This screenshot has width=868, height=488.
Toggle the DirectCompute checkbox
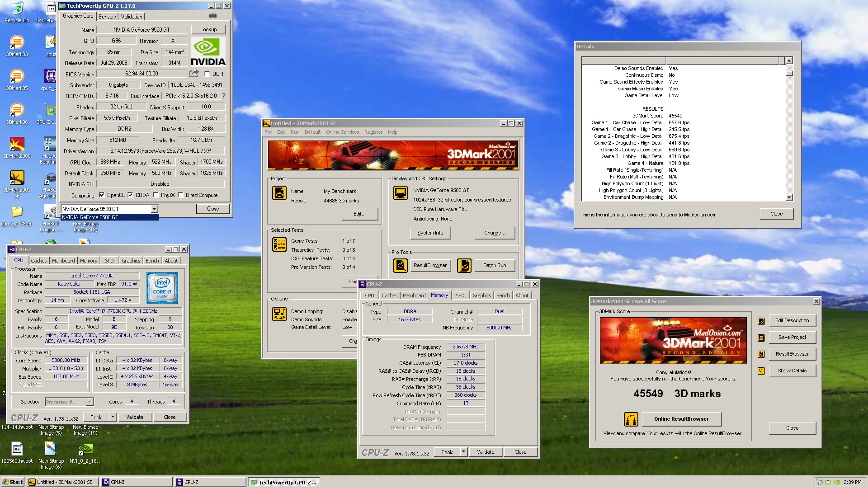[x=180, y=195]
